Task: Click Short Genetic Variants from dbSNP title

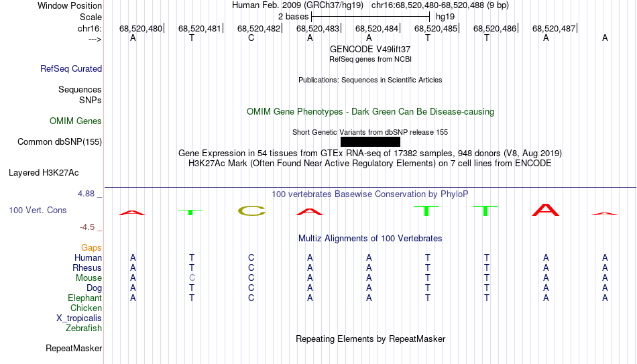Action: [370, 133]
